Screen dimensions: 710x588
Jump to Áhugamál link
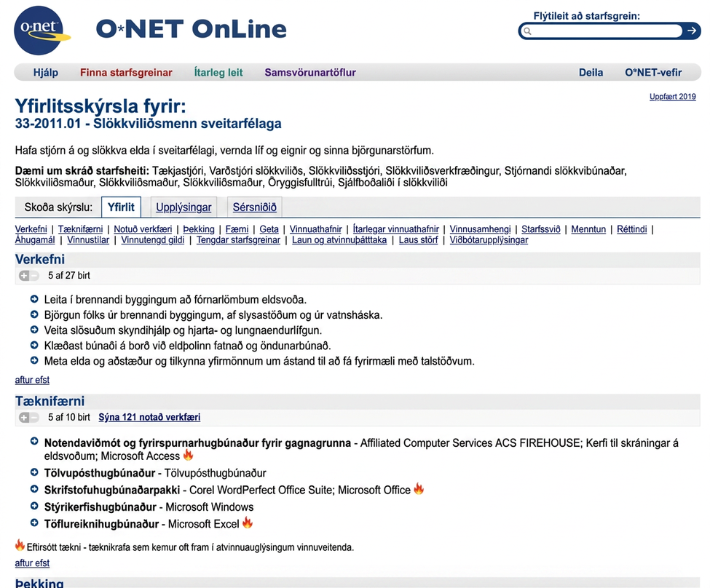tap(35, 240)
